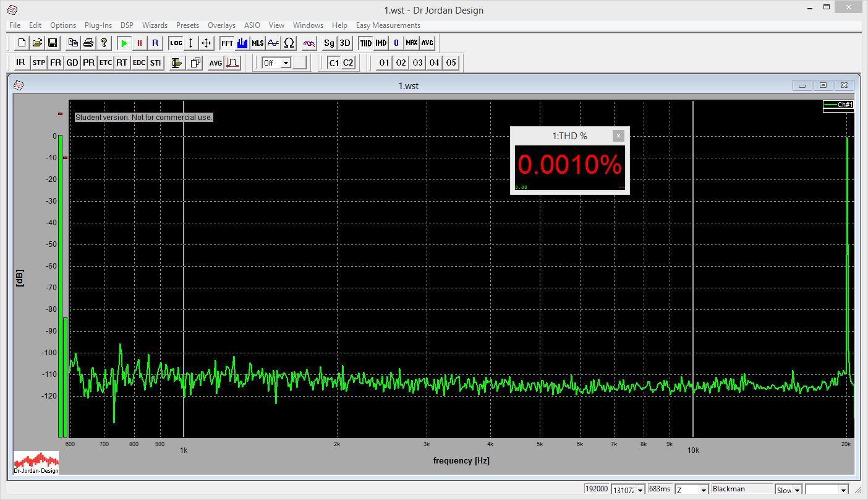Viewport: 868px width, 500px height.
Task: Click the cascade windows icon
Action: [195, 62]
